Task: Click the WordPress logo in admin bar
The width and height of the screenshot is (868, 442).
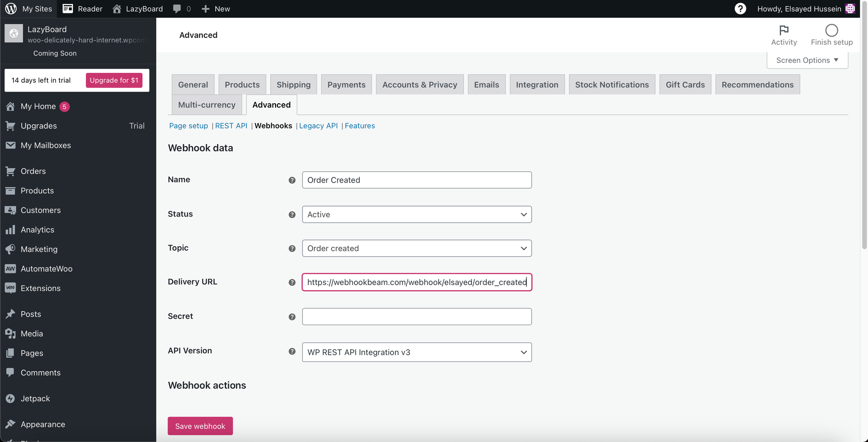Action: pyautogui.click(x=11, y=9)
